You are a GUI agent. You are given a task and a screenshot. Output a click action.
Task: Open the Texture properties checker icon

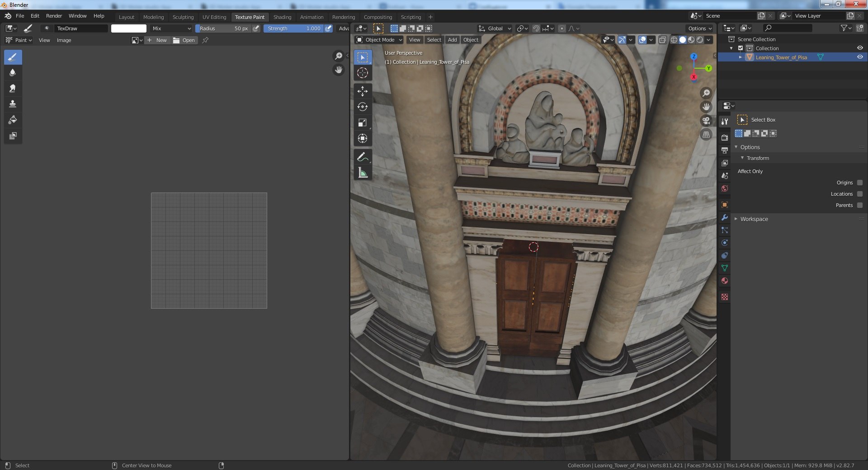725,297
